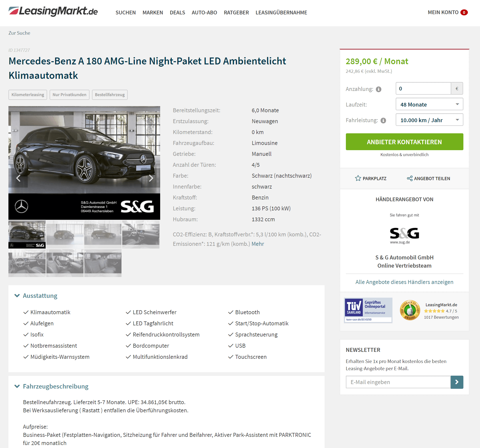Click the PARKPLATZ star icon
Screen dimensions: 480x448
(x=358, y=178)
